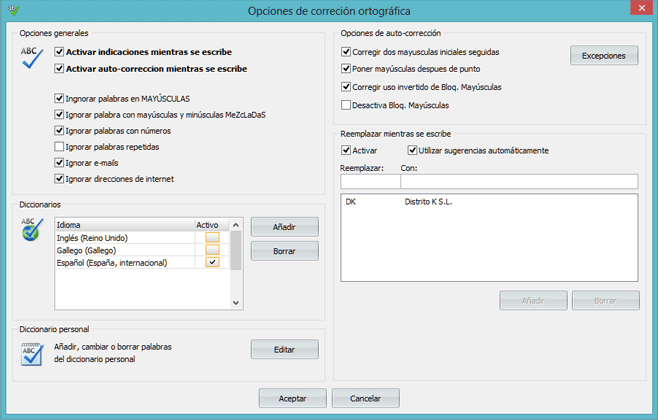Click the ABC checkmark icon in Opciones generales

click(x=32, y=58)
